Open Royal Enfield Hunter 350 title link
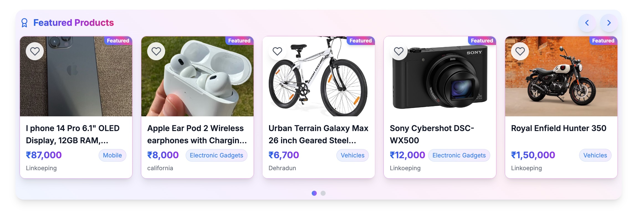 click(559, 128)
